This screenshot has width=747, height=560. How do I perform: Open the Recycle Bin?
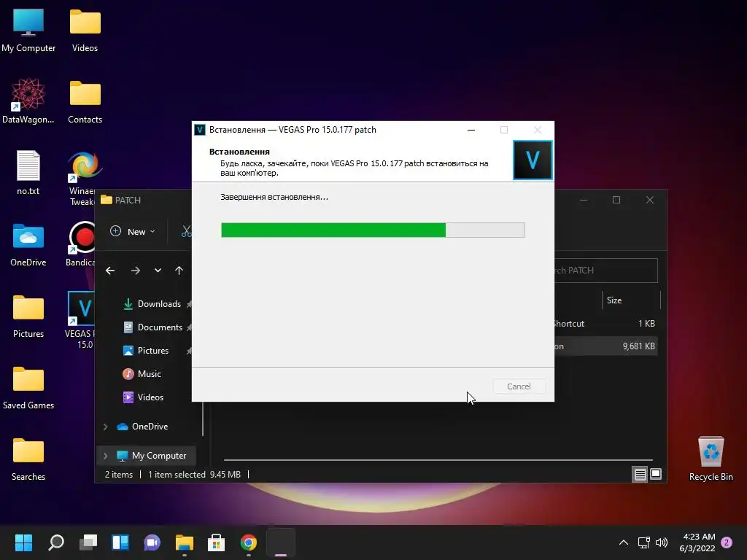(711, 459)
